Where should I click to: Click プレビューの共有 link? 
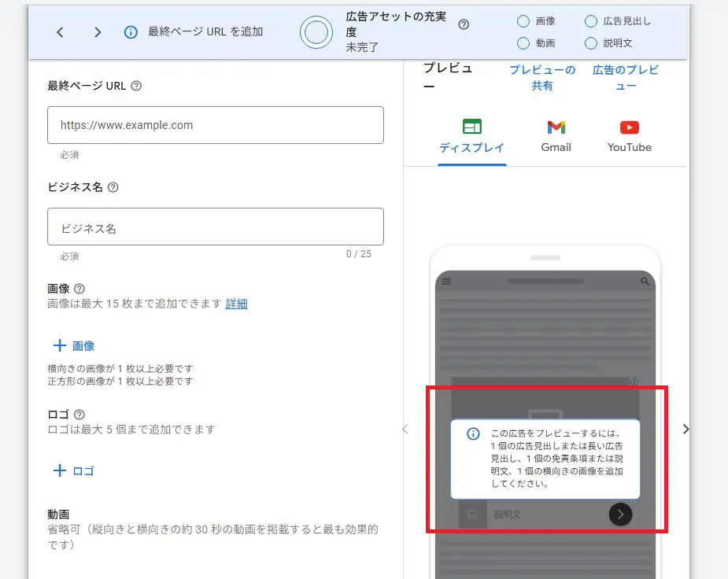pos(542,77)
